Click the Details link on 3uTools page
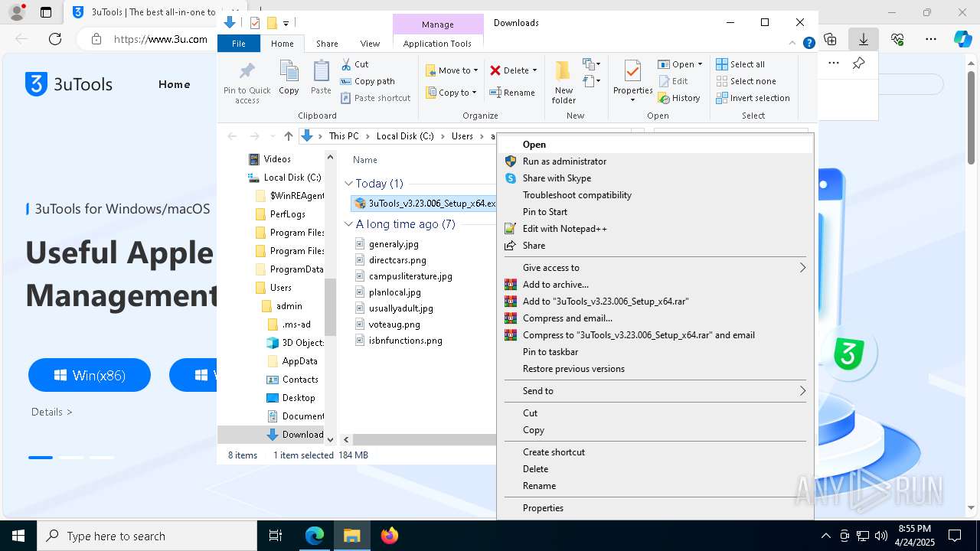 pos(52,412)
